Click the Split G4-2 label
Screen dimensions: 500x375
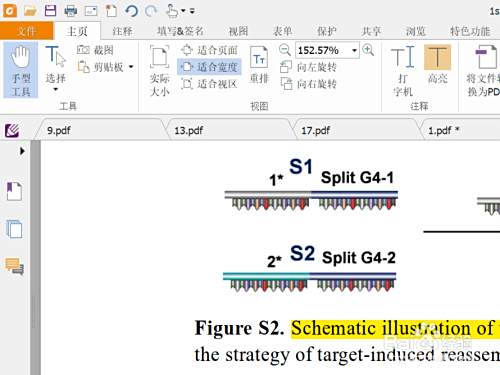click(x=359, y=258)
